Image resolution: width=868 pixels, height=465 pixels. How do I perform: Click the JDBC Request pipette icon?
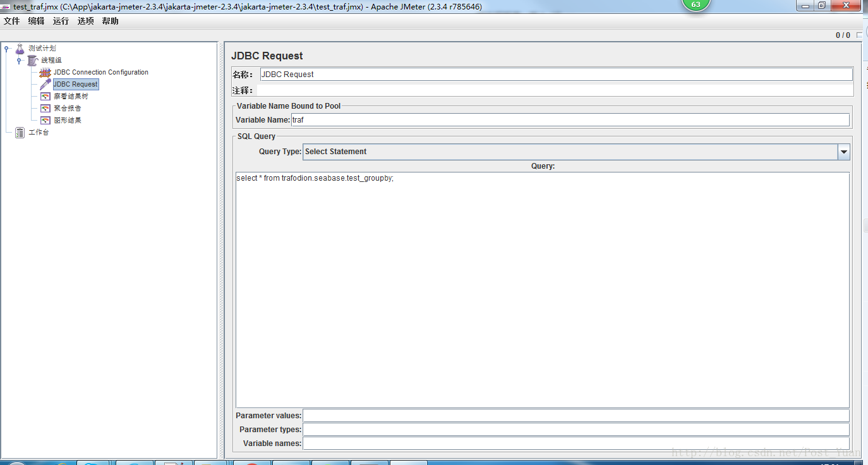coord(45,84)
